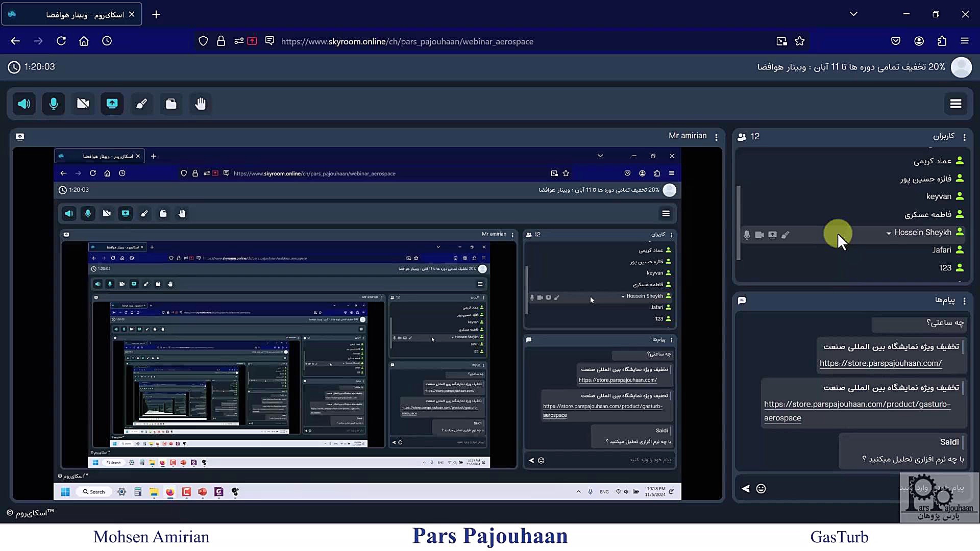Image resolution: width=980 pixels, height=551 pixels.
Task: Open the hamburger menu in Skyroom
Action: point(955,104)
